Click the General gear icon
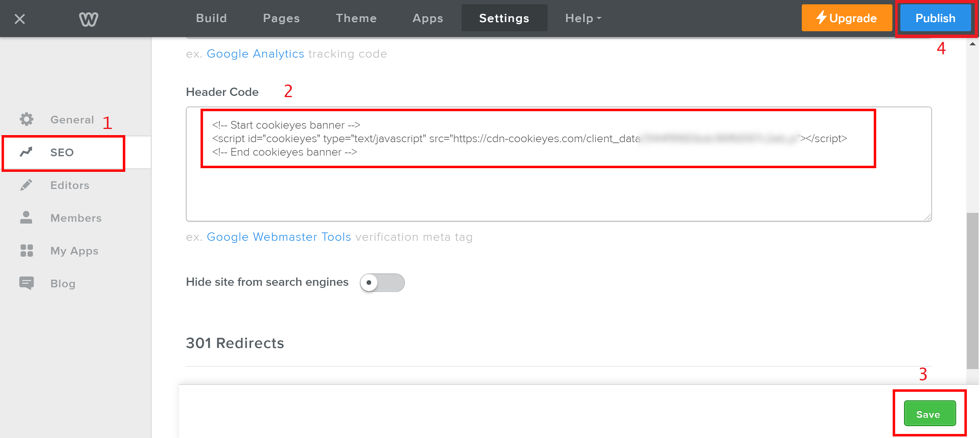 tap(27, 119)
